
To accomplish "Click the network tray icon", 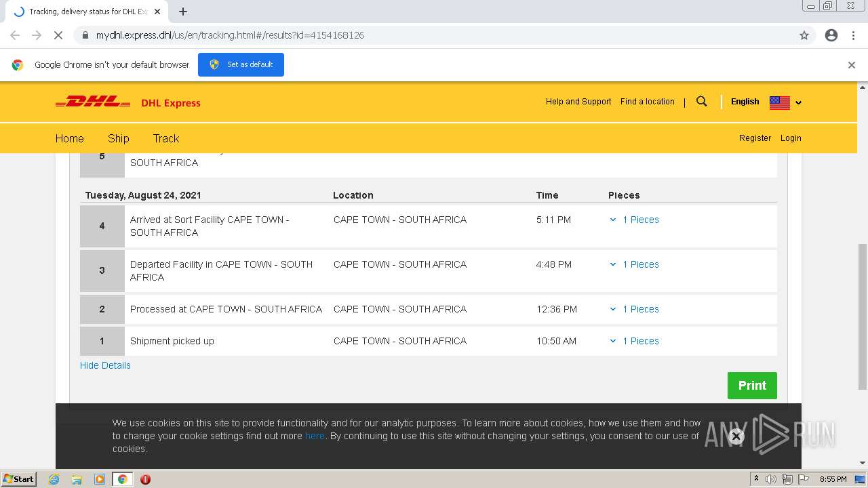I will [x=787, y=479].
